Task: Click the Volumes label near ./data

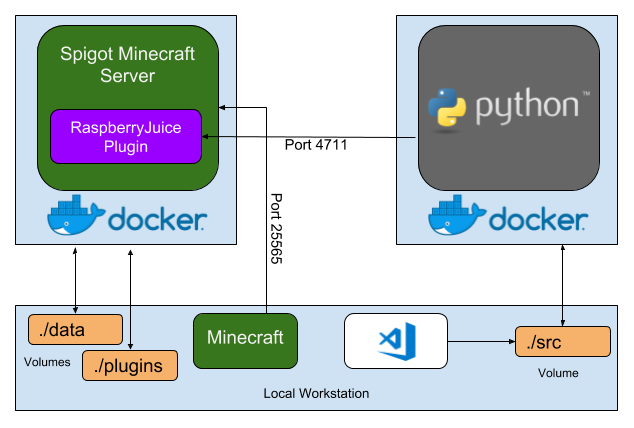Action: (x=47, y=362)
